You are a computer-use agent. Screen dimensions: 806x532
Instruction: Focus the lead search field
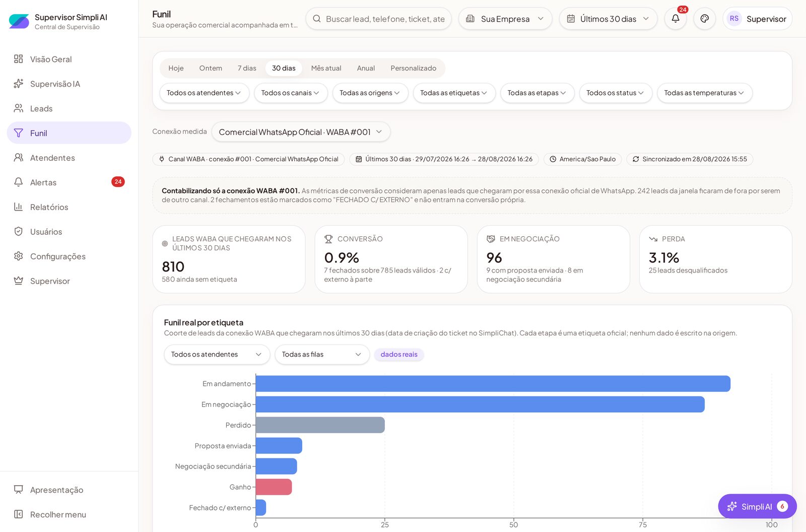click(378, 19)
